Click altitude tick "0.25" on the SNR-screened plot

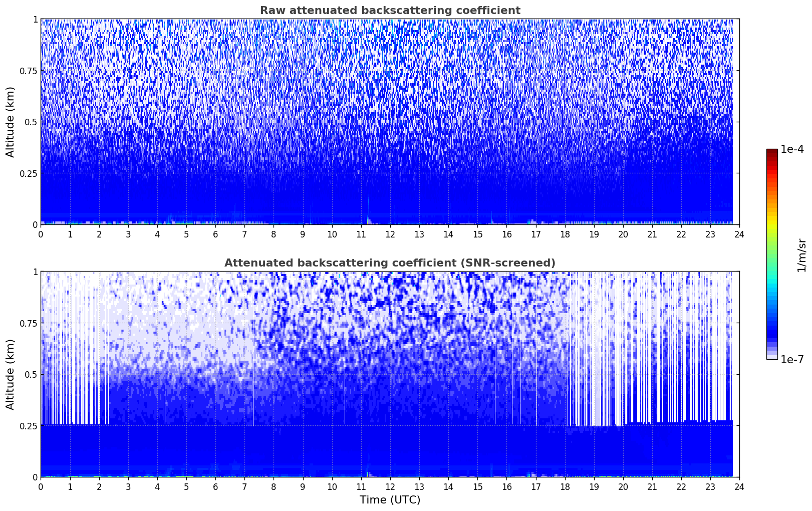point(28,426)
